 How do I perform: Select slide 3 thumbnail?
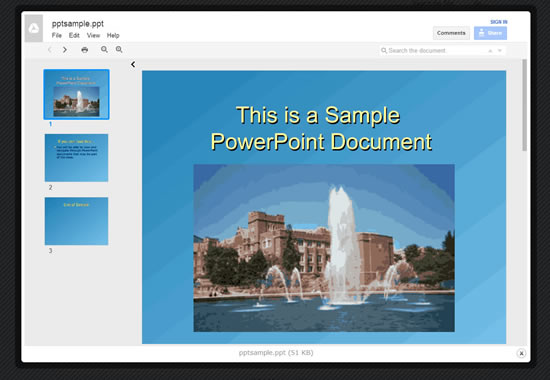pyautogui.click(x=76, y=221)
